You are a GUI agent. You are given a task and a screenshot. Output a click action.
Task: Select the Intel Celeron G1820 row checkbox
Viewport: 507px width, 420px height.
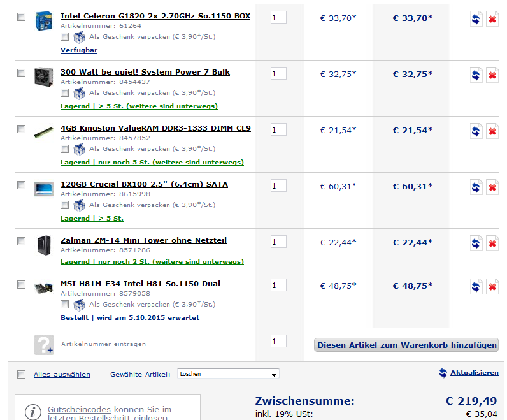click(22, 17)
